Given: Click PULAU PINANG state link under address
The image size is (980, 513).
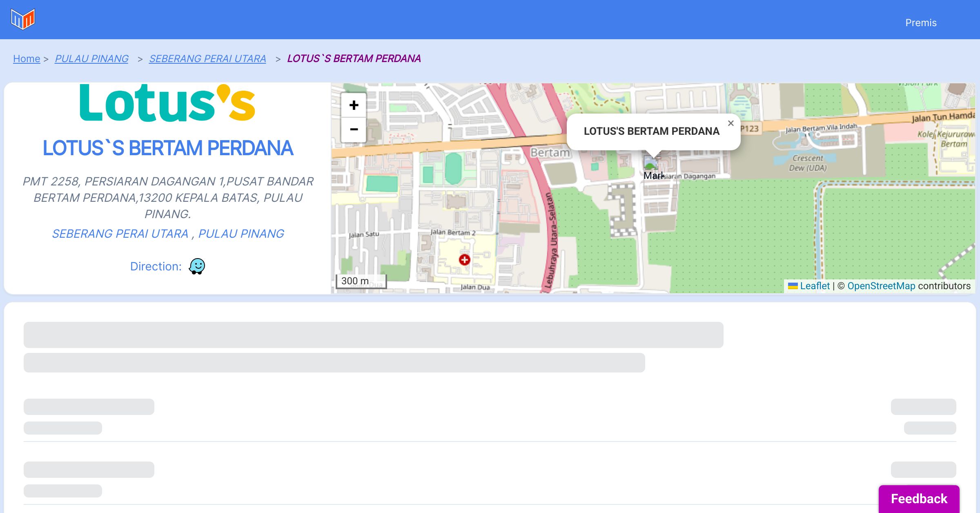Looking at the screenshot, I should click(241, 234).
